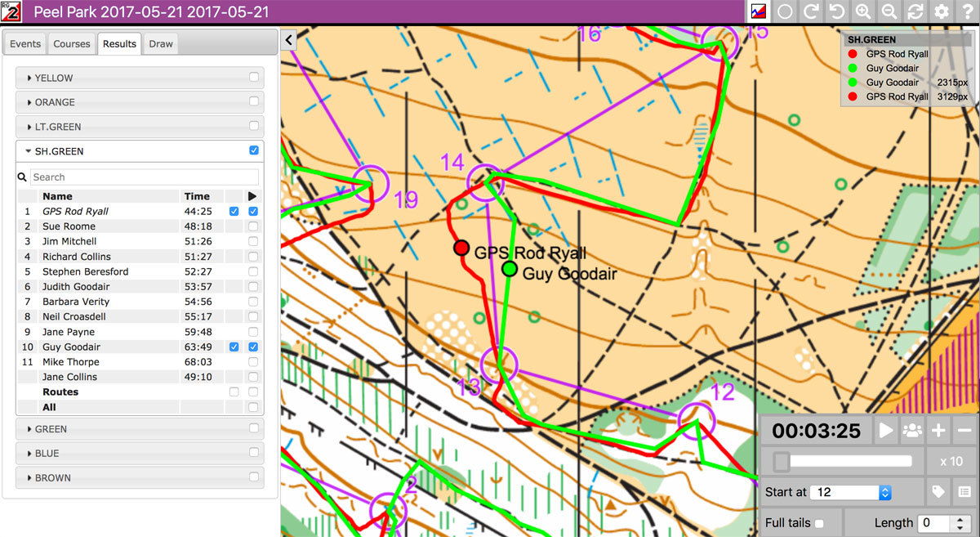Switch to the Courses tab
The image size is (980, 537).
(x=72, y=43)
